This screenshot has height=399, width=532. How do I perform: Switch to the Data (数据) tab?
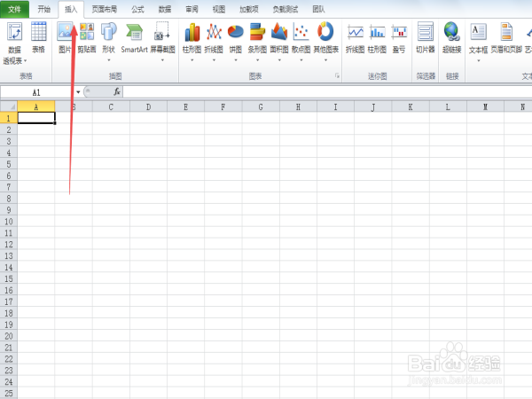coord(165,9)
